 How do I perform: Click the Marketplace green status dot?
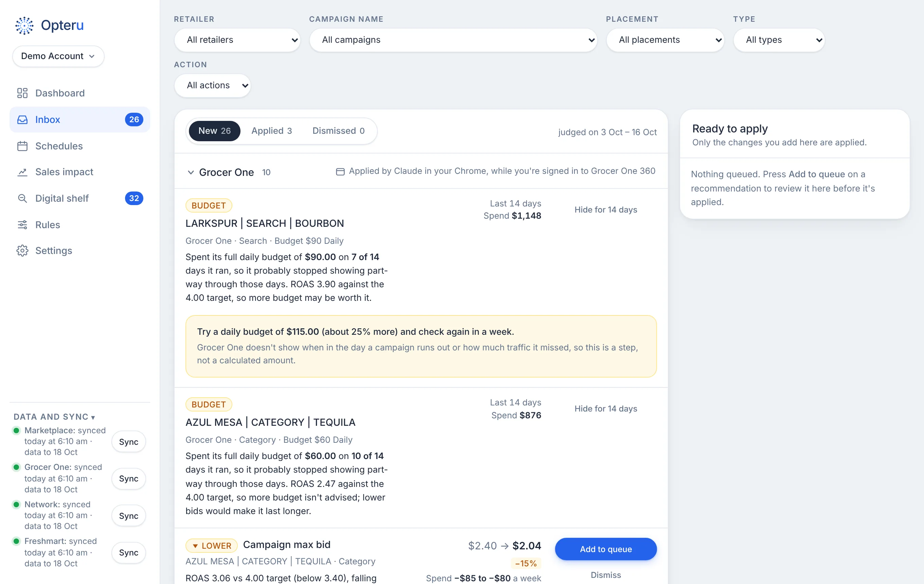(x=16, y=430)
